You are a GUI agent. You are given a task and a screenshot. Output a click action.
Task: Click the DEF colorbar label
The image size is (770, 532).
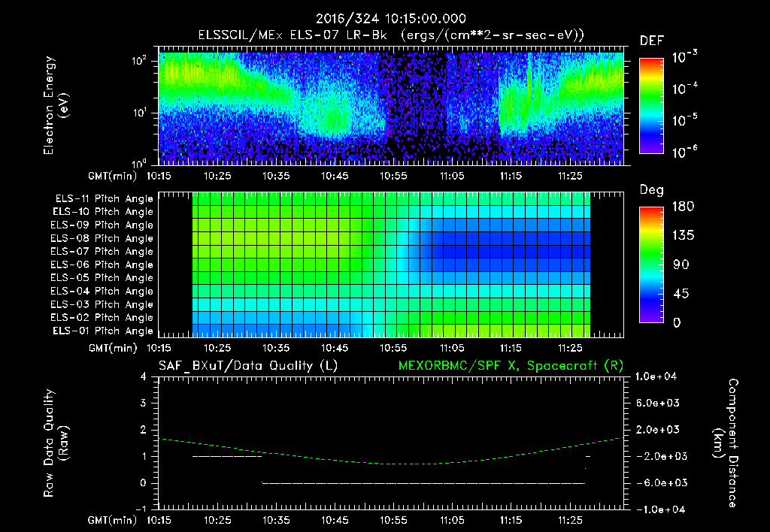coord(652,41)
